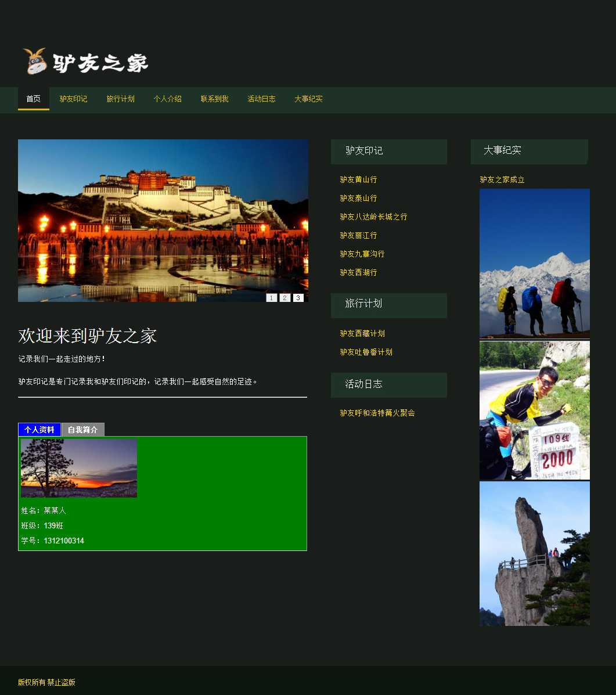Visit the 驴友九寨沟行 article

pyautogui.click(x=362, y=254)
